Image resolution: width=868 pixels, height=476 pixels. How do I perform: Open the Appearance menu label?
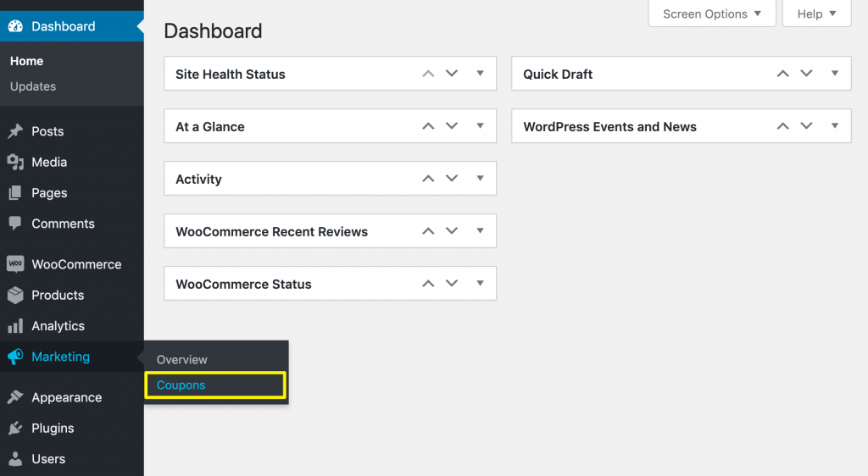(66, 397)
